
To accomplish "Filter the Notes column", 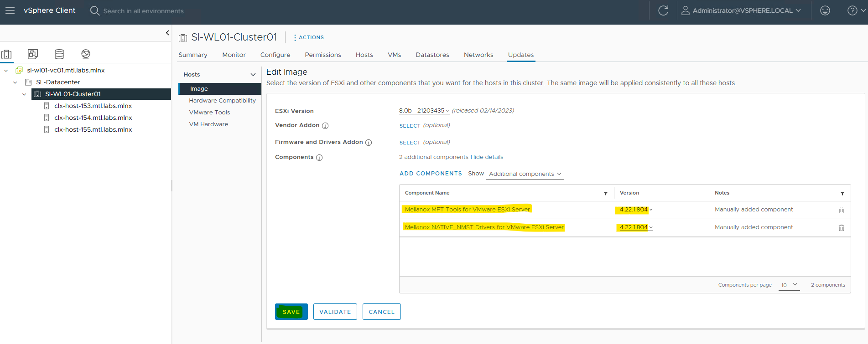I will click(x=842, y=194).
